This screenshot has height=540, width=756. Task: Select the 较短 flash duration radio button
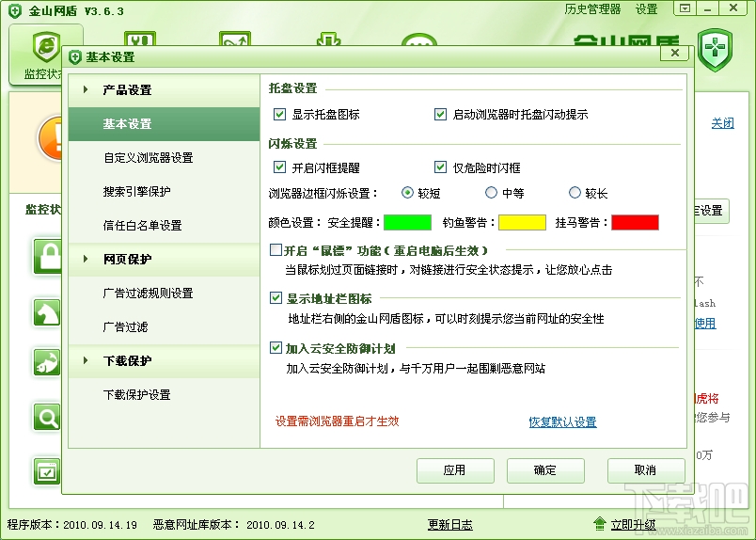407,193
